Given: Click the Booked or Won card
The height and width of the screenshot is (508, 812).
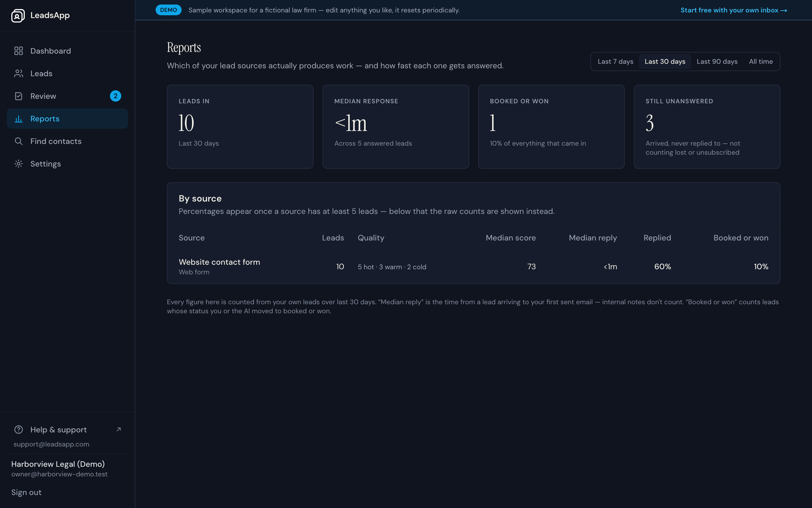Looking at the screenshot, I should pos(551,126).
